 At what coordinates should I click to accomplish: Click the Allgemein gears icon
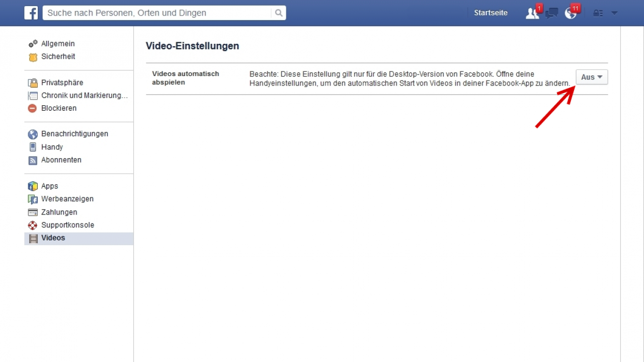coord(33,44)
